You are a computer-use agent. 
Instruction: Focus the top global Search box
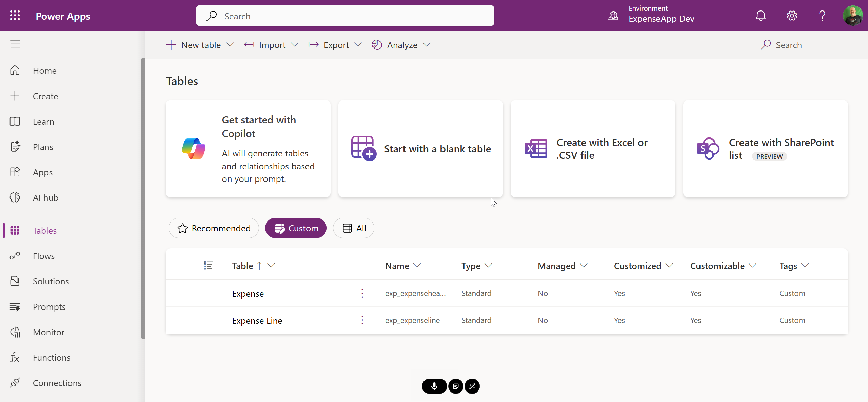coord(345,16)
